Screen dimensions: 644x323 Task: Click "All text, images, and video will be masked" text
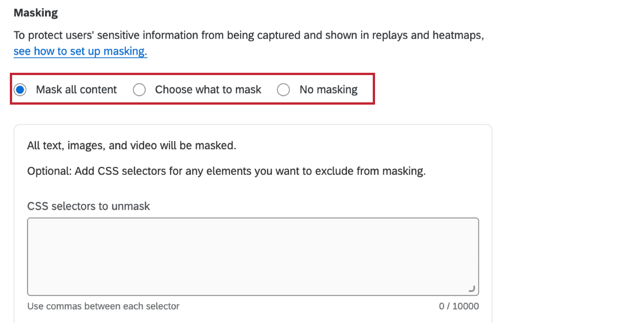[131, 145]
